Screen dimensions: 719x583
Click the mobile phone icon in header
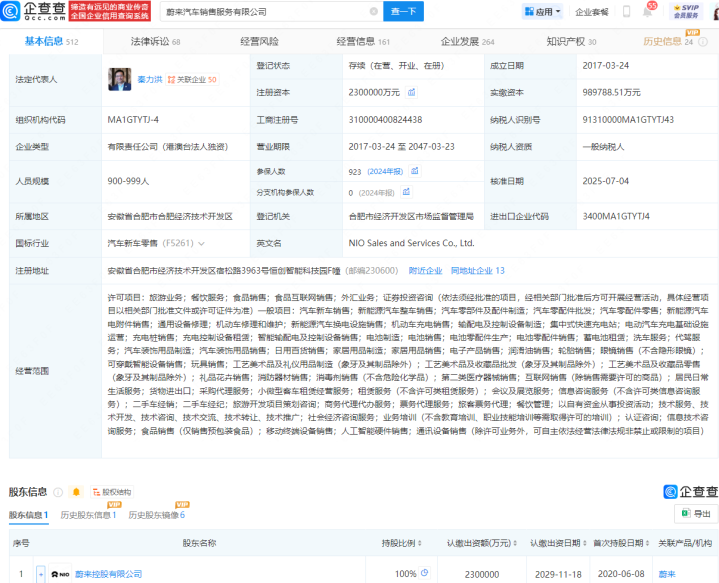click(626, 11)
